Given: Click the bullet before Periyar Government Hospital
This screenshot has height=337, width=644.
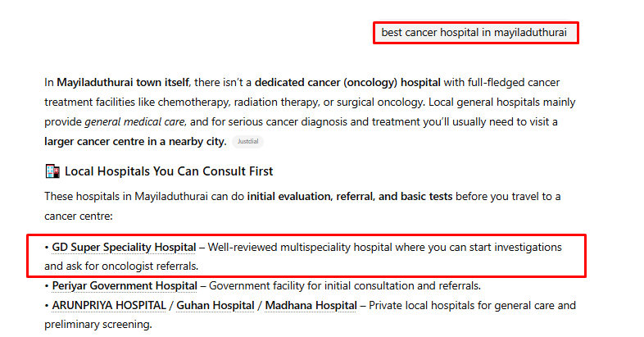Looking at the screenshot, I should click(47, 286).
